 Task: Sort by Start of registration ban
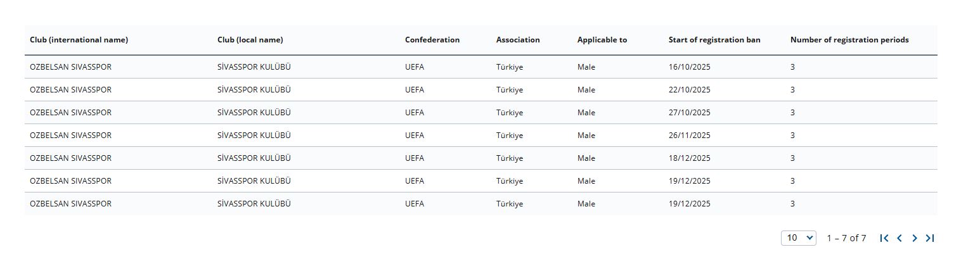tap(714, 40)
